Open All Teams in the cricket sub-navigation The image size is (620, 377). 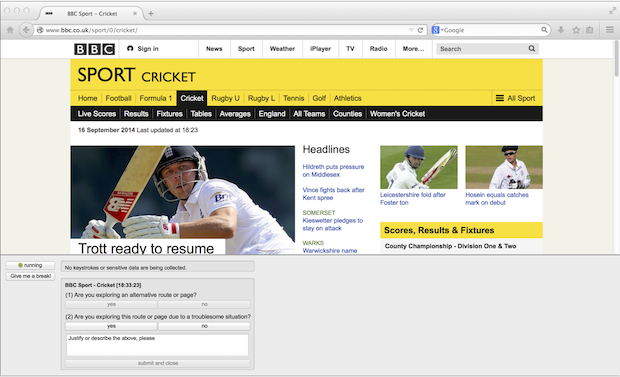click(309, 114)
